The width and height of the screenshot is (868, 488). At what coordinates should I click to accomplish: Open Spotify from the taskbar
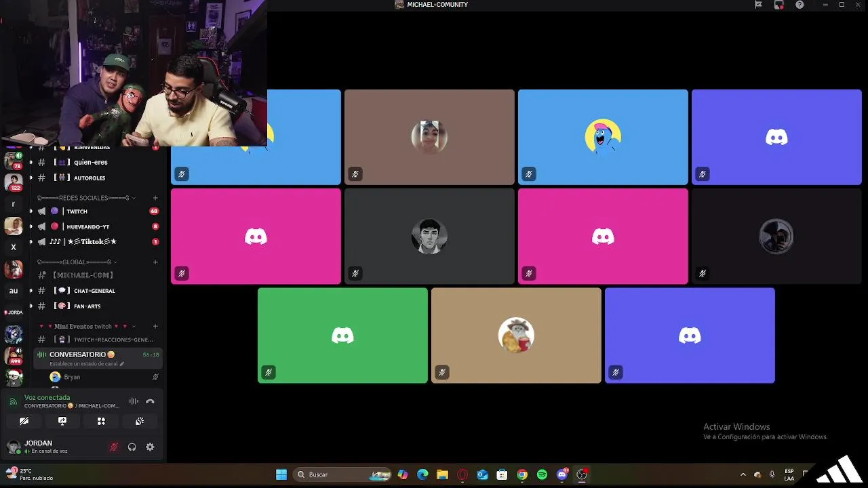(542, 474)
